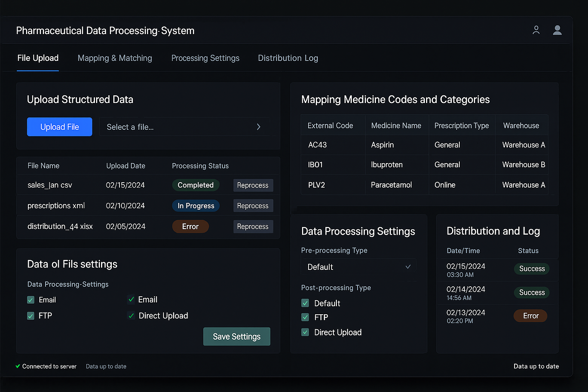Open the Processing Settings tab
Screen dimensions: 588x392
click(205, 58)
